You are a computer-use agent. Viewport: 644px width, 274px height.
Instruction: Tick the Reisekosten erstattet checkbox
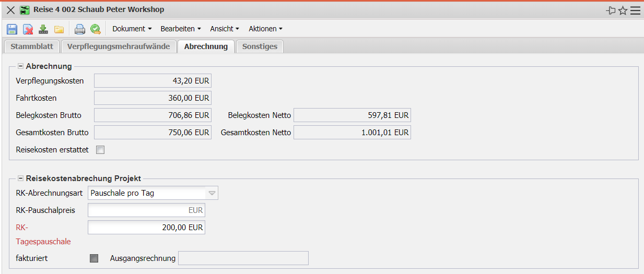[x=100, y=150]
